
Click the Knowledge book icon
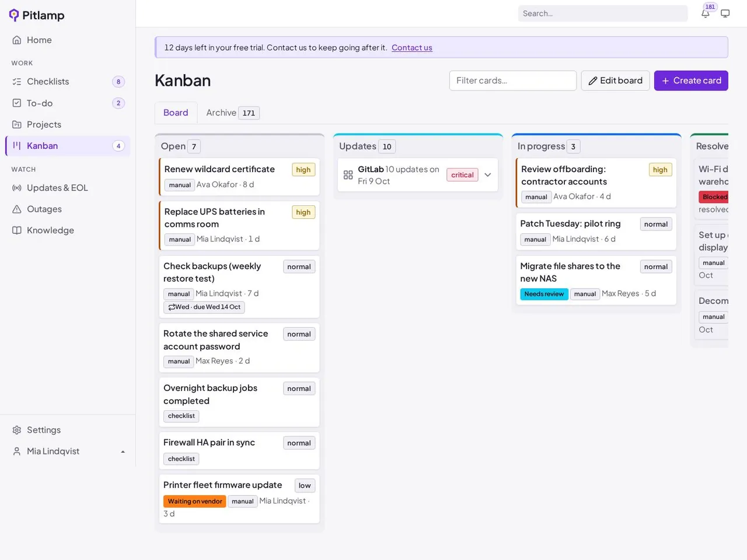click(17, 230)
